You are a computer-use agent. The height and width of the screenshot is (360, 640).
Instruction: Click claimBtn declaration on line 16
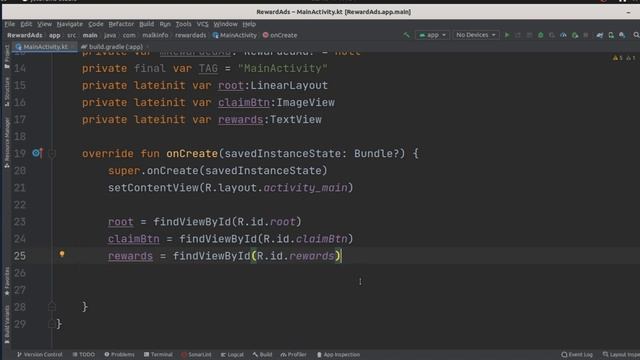(244, 102)
